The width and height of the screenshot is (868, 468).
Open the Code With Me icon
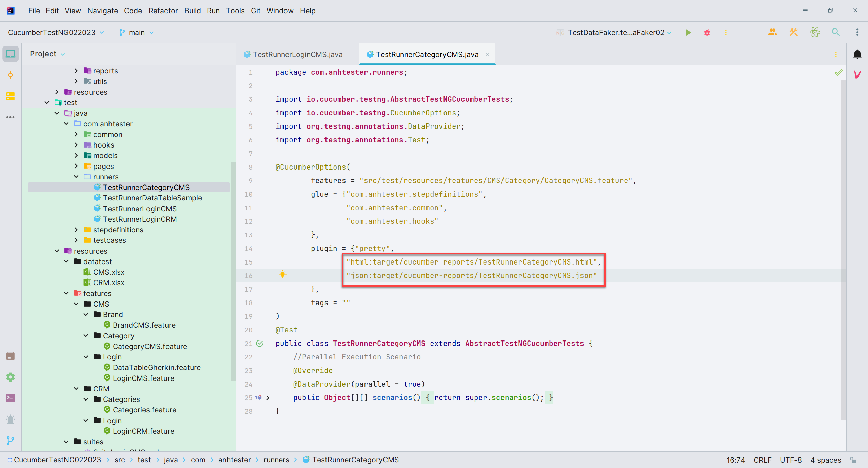pyautogui.click(x=772, y=32)
